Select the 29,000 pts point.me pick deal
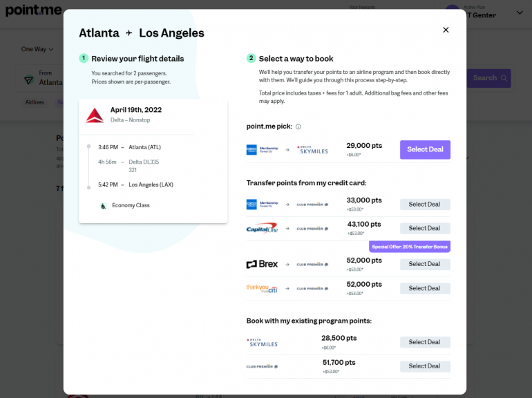532x398 pixels. tap(425, 150)
